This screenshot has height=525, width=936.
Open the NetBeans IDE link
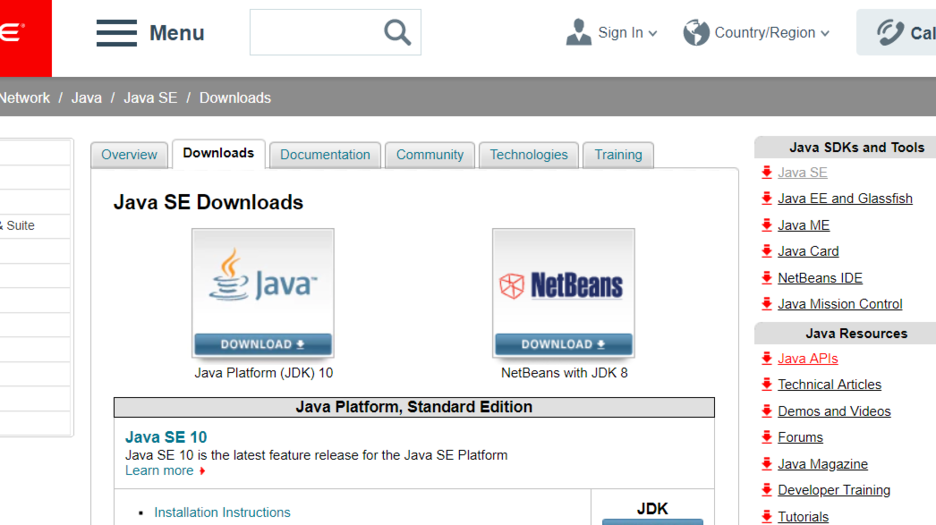[x=820, y=278]
